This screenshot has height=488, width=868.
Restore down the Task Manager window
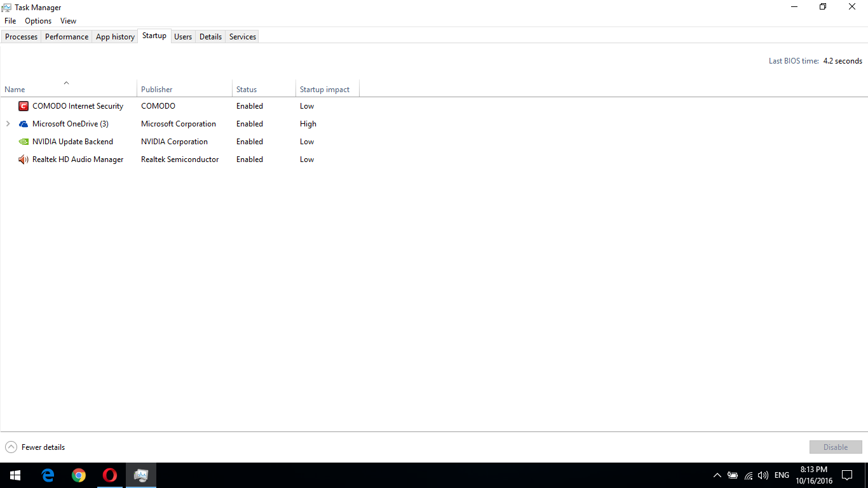pyautogui.click(x=823, y=7)
